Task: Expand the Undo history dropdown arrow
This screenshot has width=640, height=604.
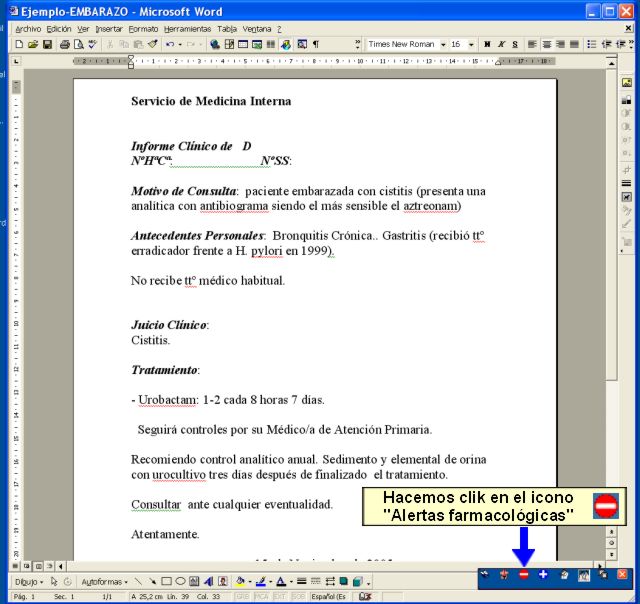Action: click(x=180, y=44)
